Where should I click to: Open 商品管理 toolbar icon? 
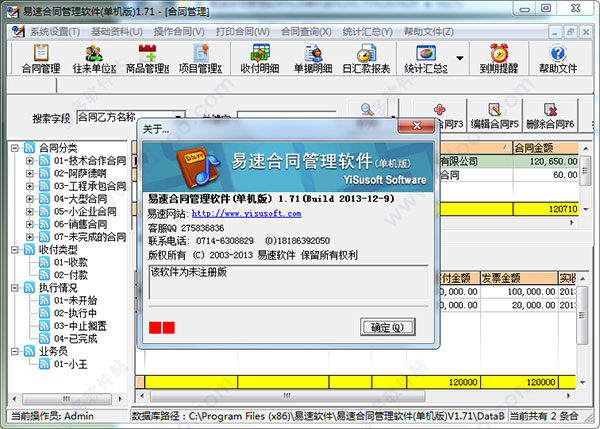point(147,58)
